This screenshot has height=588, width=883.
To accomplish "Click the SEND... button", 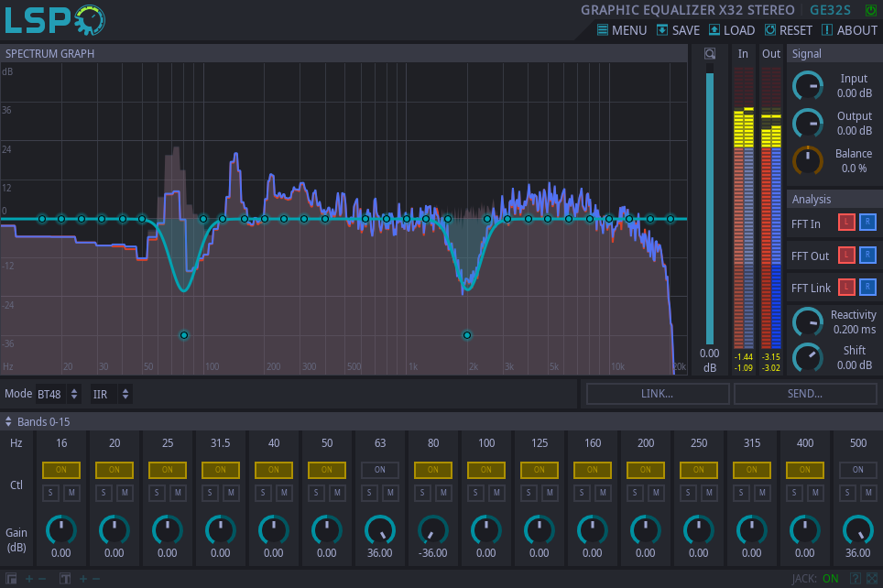I will [805, 394].
